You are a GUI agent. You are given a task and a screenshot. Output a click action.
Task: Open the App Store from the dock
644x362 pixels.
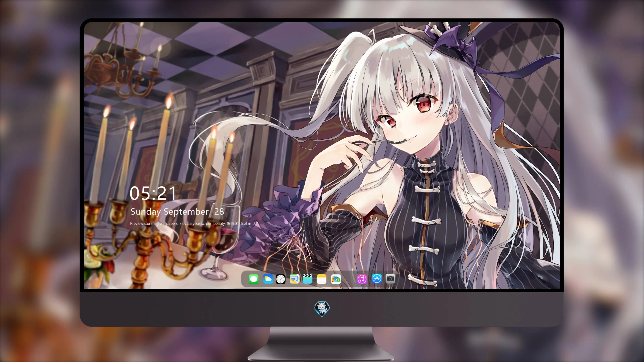coord(377,279)
